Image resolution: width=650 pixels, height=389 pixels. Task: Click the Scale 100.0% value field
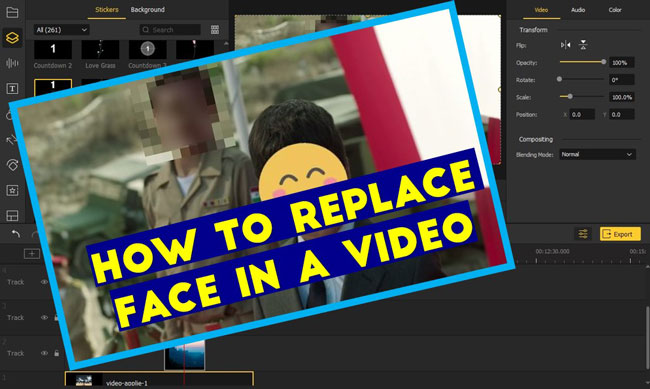(x=622, y=97)
